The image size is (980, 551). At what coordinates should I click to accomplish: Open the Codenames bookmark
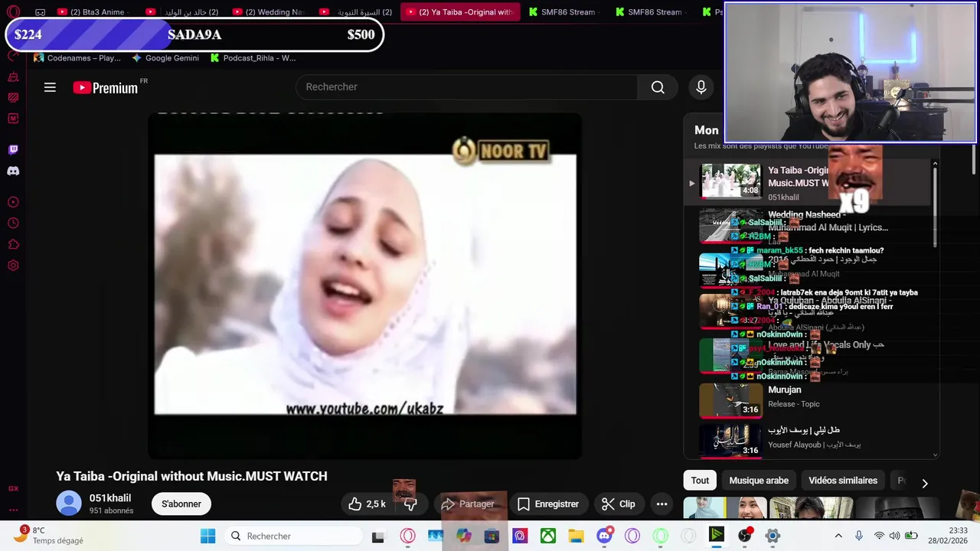click(77, 58)
